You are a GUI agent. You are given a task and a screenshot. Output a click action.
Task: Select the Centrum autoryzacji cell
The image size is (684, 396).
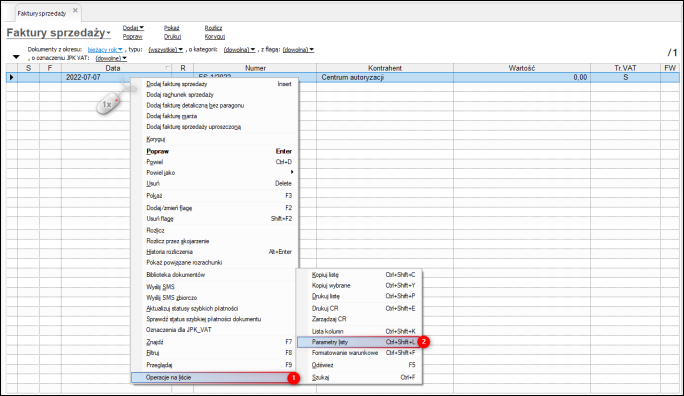click(385, 77)
